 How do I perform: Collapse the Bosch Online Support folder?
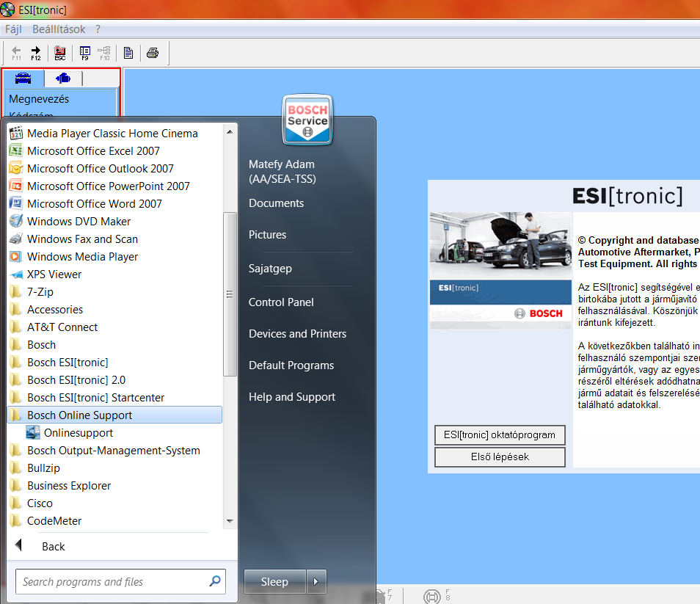click(x=114, y=415)
